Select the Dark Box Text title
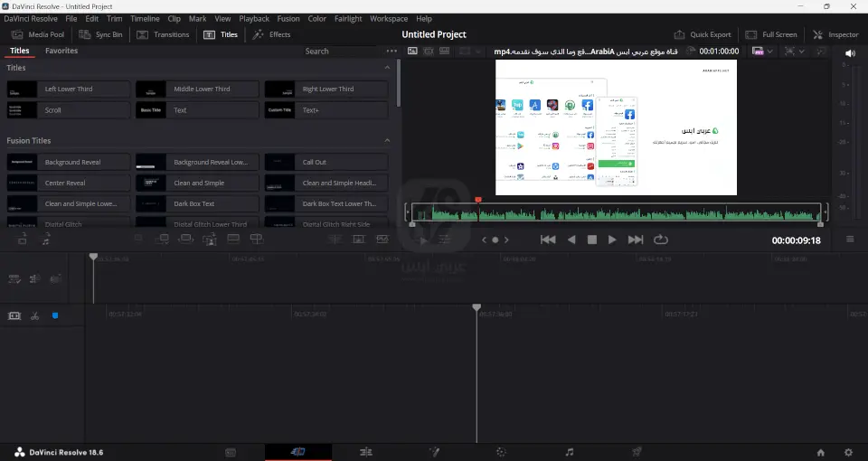This screenshot has height=461, width=868. pos(198,203)
